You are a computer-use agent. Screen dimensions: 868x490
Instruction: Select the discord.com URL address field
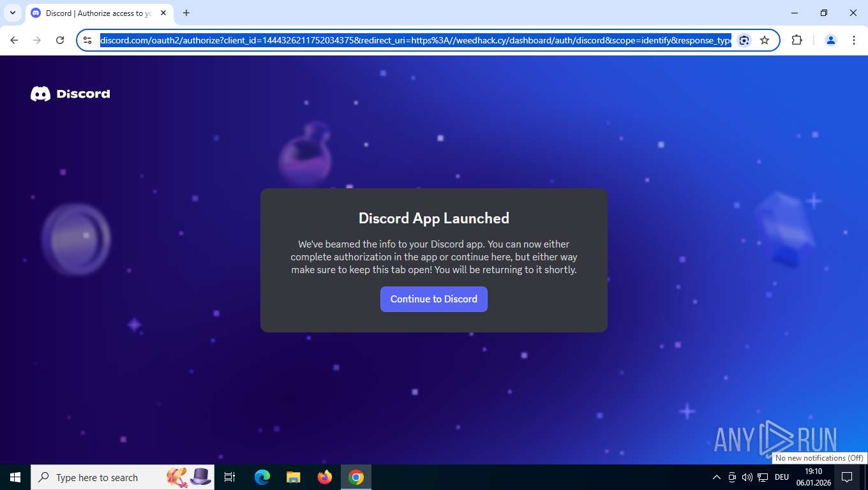tap(415, 40)
